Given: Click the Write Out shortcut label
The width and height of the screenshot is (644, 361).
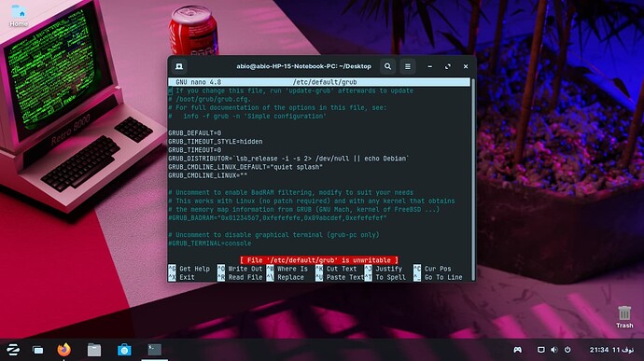Looking at the screenshot, I should pyautogui.click(x=245, y=269).
